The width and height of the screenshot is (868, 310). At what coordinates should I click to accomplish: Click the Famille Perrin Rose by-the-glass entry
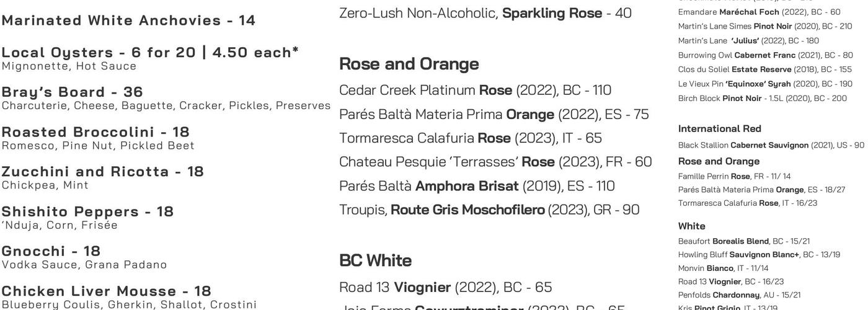[x=734, y=177]
